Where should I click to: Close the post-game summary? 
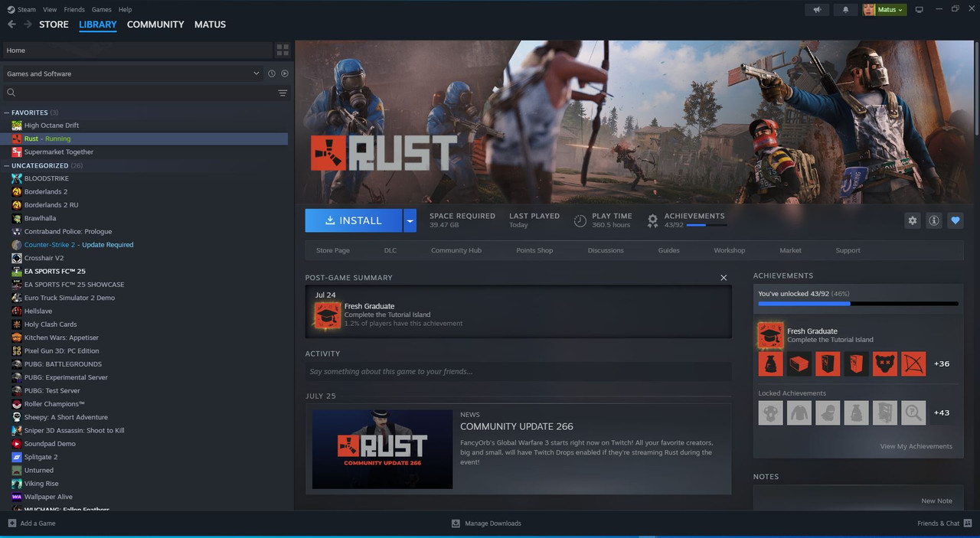pyautogui.click(x=724, y=278)
